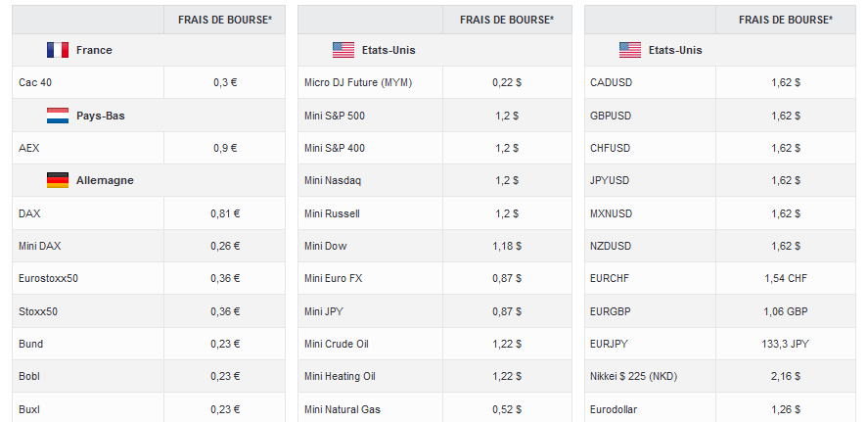The height and width of the screenshot is (422, 868).
Task: Click the Mini Nasdaq contract name
Action: pos(333,180)
